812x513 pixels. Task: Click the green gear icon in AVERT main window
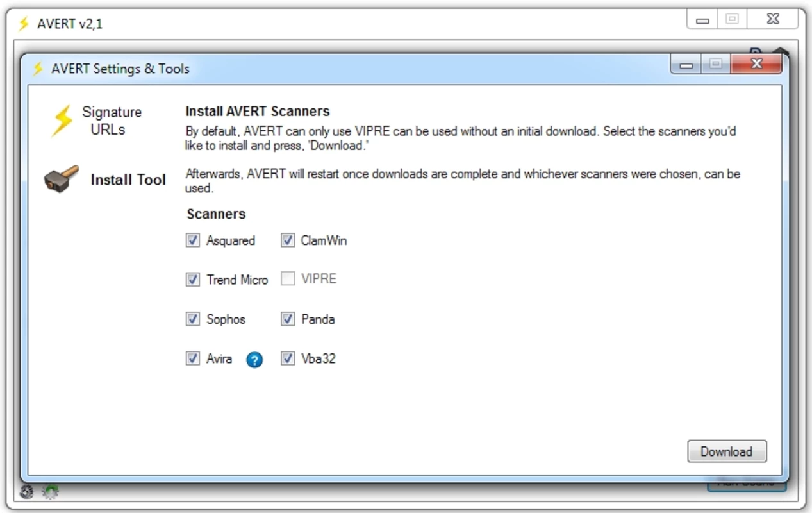pos(51,492)
